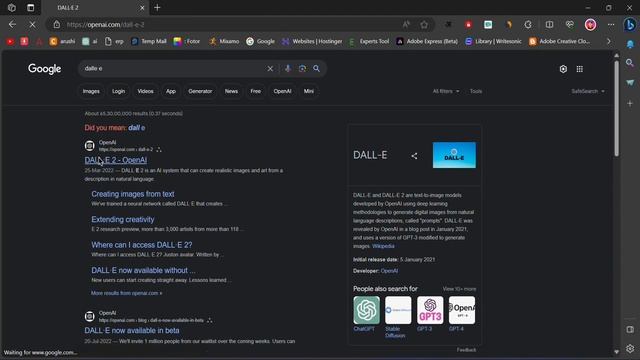Viewport: 640px width, 360px height.
Task: Click the browser back arrow
Action: pos(12,24)
